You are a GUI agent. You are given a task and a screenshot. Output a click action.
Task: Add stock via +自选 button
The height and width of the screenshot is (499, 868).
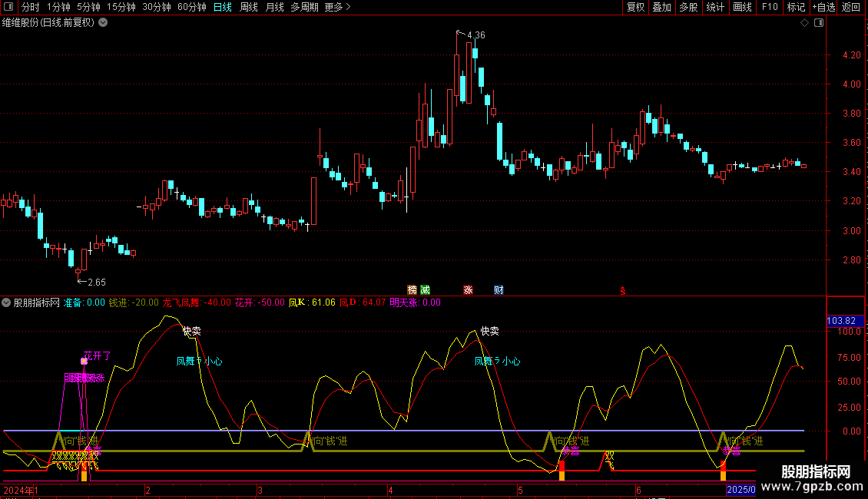(823, 7)
